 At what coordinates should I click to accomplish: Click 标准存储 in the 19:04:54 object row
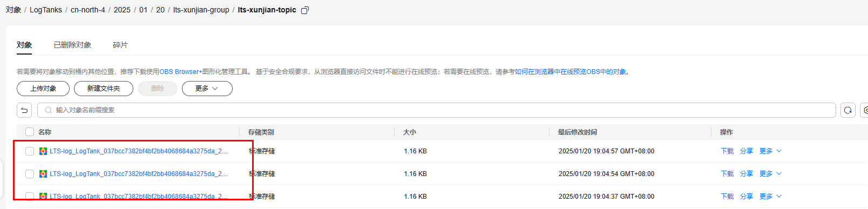(262, 174)
